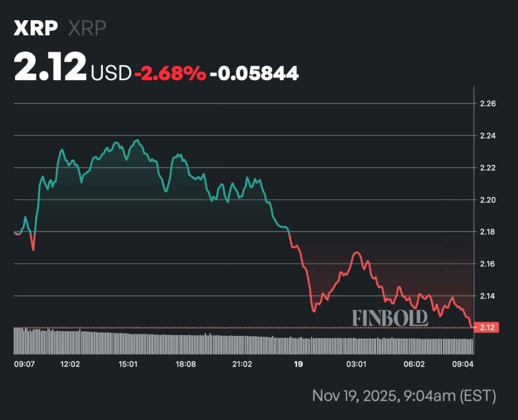Click the 09:04 time axis label
518x420 pixels.
pyautogui.click(x=463, y=364)
